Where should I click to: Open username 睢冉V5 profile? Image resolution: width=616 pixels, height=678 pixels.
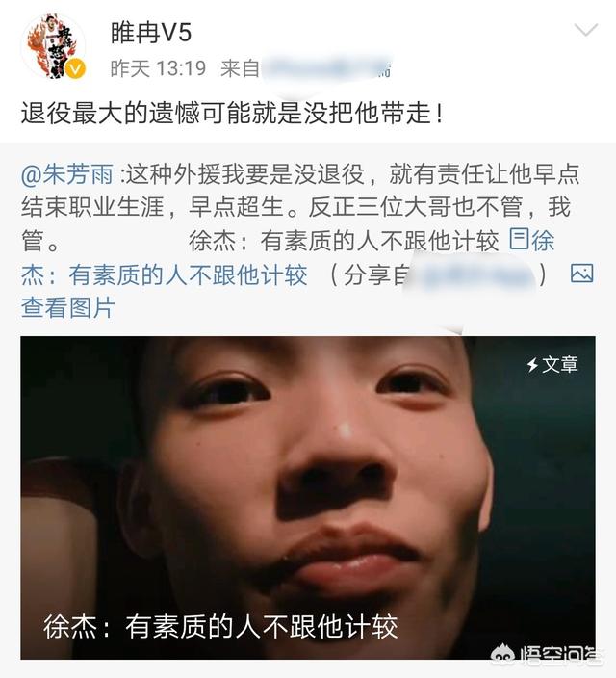click(x=151, y=33)
